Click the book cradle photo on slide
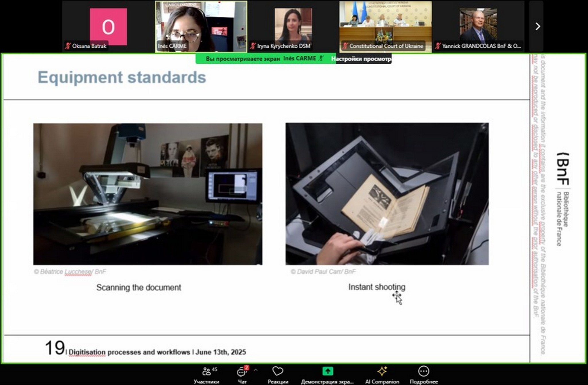 387,194
